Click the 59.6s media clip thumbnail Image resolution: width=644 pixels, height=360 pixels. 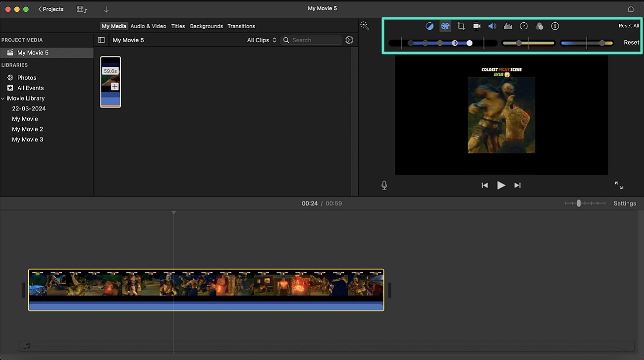(110, 82)
